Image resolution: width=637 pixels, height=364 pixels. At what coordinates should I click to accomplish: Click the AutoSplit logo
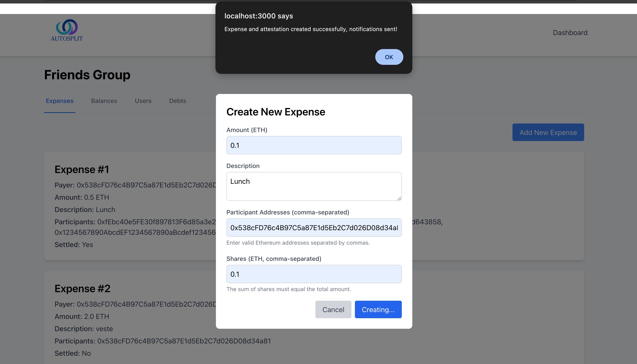coord(67,30)
